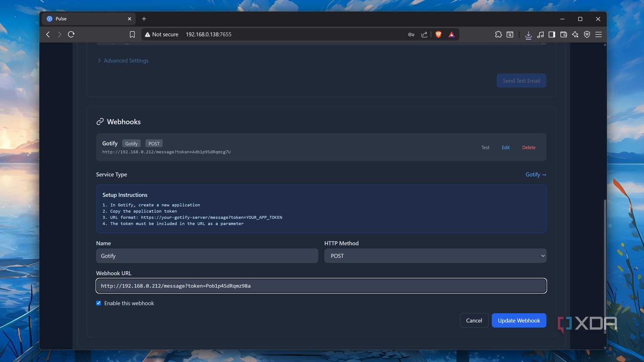Open browser extensions puzzle icon
Screen dimensions: 644x362
tap(498, 34)
